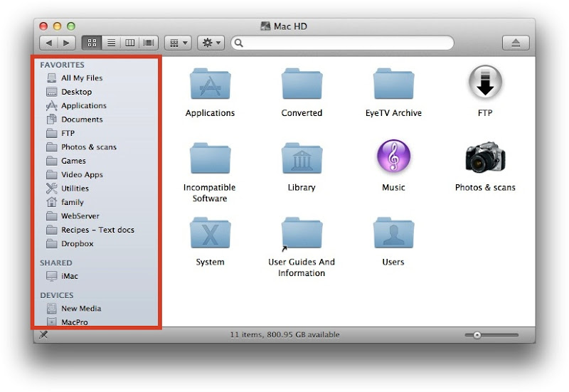Click the EyeTV Archive label text
569x392 pixels.
click(x=393, y=113)
